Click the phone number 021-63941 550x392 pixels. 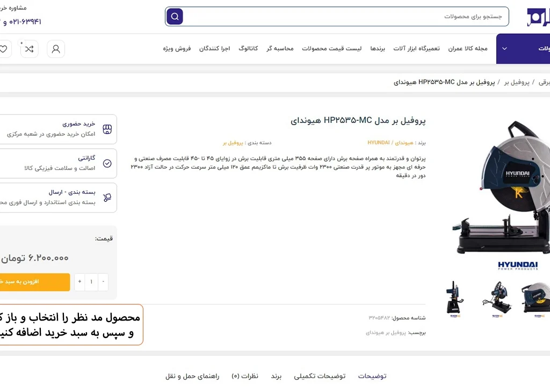[25, 21]
